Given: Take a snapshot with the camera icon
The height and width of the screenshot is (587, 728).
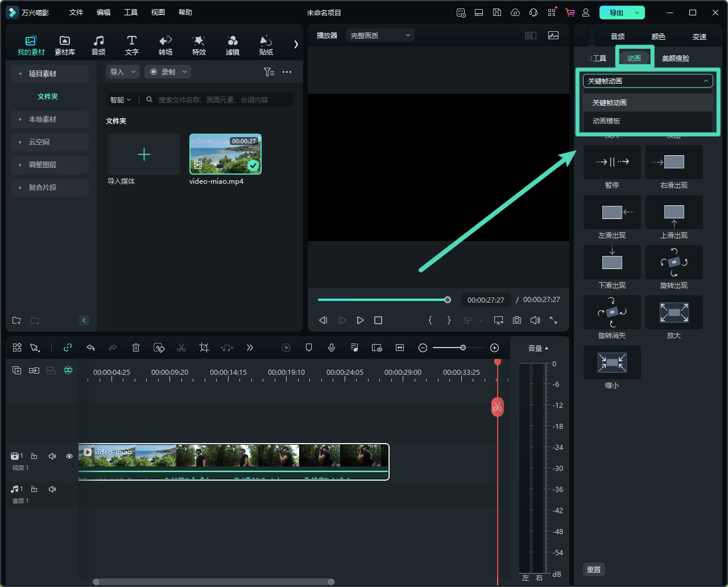Looking at the screenshot, I should pyautogui.click(x=516, y=320).
